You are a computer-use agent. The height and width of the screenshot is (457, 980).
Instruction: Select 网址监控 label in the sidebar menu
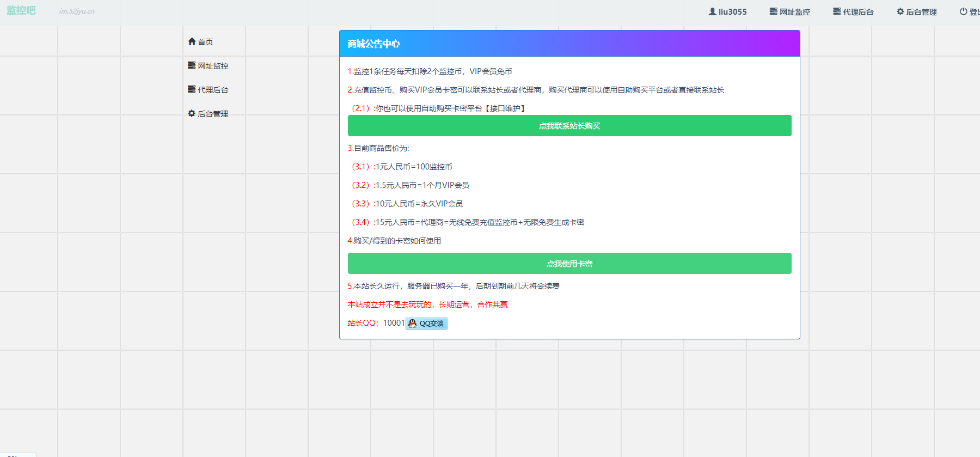[x=213, y=66]
